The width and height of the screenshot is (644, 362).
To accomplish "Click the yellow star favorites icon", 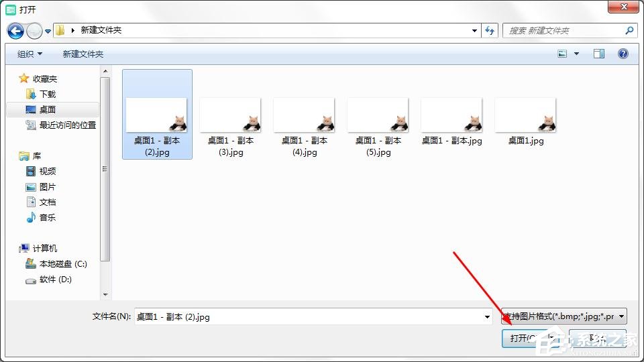I will click(x=24, y=78).
